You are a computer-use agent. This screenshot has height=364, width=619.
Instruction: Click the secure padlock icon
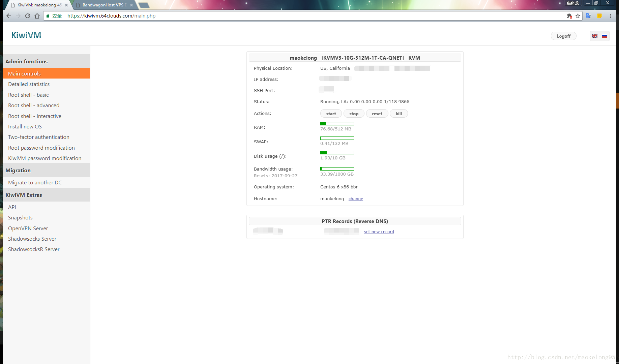(48, 16)
